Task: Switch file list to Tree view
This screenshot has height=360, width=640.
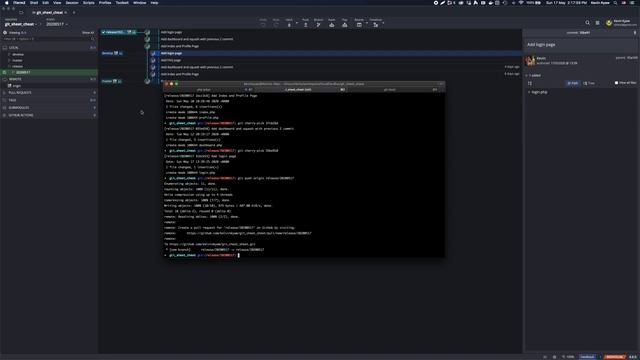Action: (x=589, y=83)
